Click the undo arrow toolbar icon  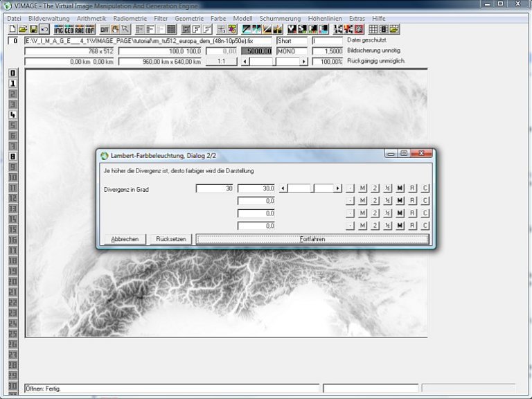coord(44,29)
